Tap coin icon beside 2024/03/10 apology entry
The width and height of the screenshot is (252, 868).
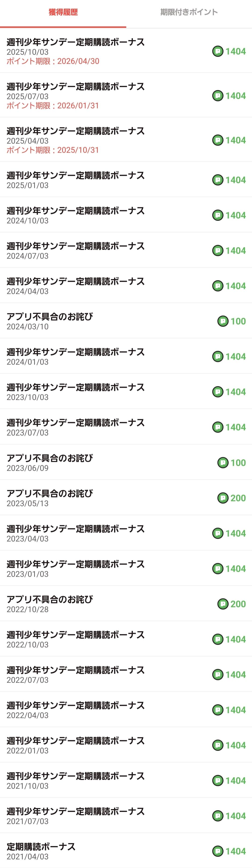tap(223, 321)
